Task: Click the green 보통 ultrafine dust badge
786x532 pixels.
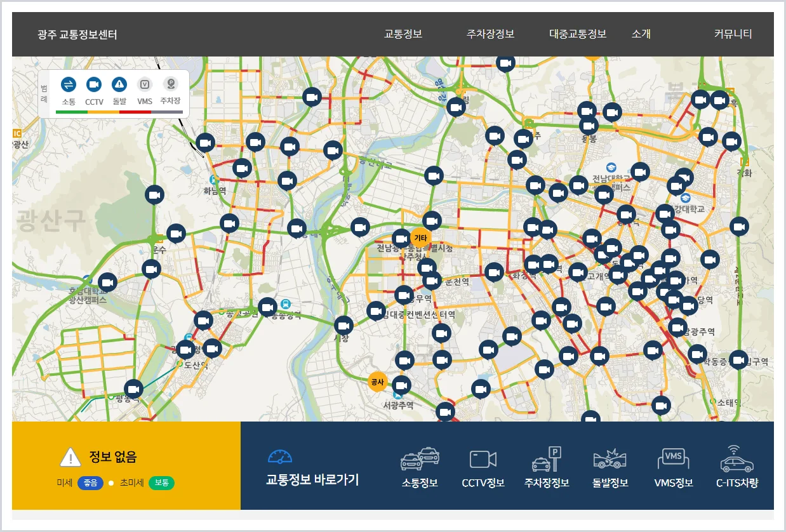Action: pos(161,483)
